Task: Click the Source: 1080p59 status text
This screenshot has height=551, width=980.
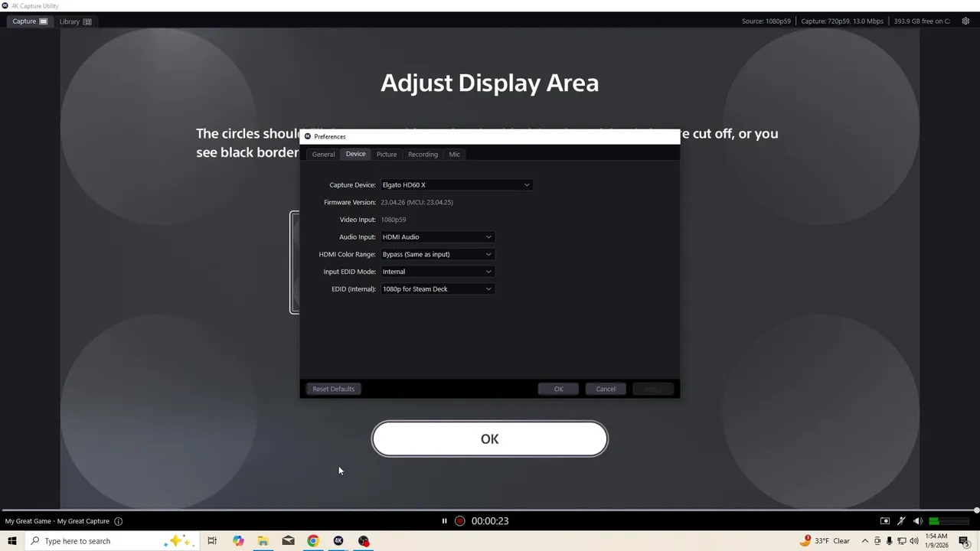Action: [766, 21]
